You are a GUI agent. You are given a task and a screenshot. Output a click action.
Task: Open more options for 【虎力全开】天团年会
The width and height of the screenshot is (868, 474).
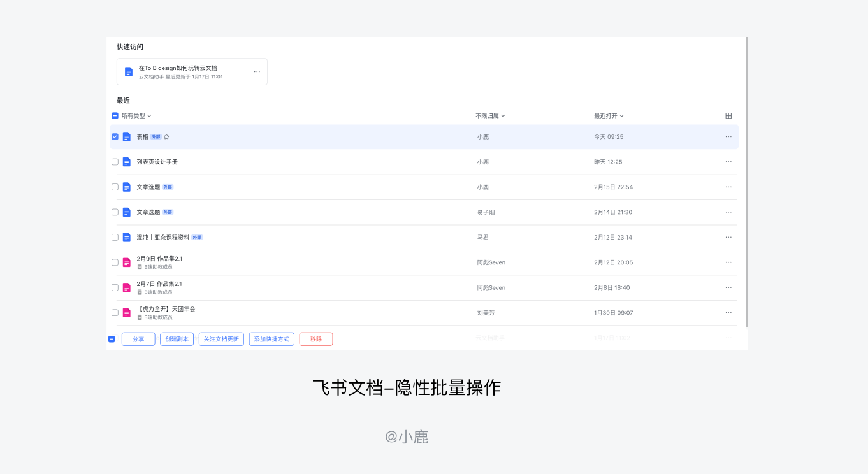click(x=728, y=313)
